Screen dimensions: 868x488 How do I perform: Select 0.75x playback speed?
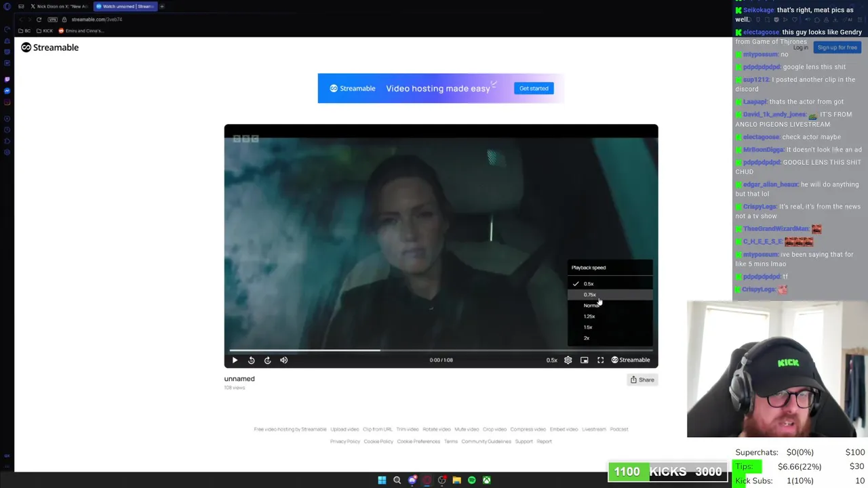point(610,295)
